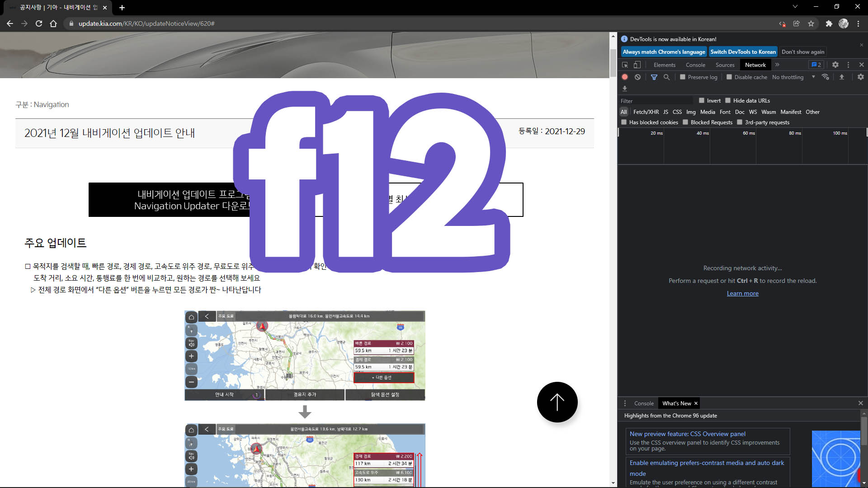Toggle the device toolbar icon
The width and height of the screenshot is (868, 488).
click(x=637, y=65)
